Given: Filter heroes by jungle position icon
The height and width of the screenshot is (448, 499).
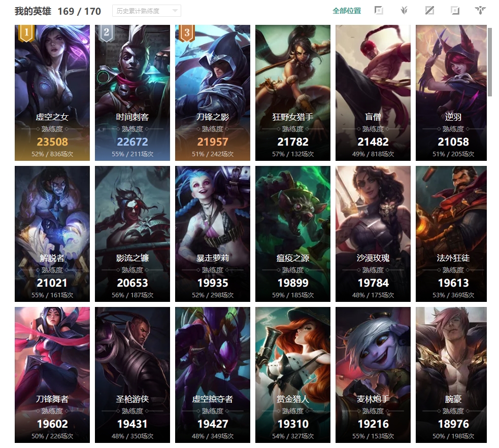Looking at the screenshot, I should tap(404, 11).
